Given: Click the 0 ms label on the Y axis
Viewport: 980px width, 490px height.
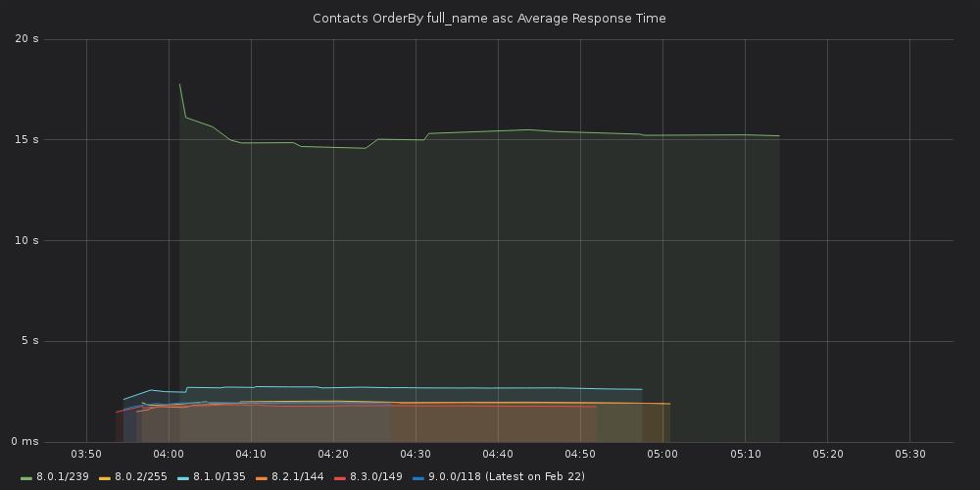Looking at the screenshot, I should pos(26,442).
